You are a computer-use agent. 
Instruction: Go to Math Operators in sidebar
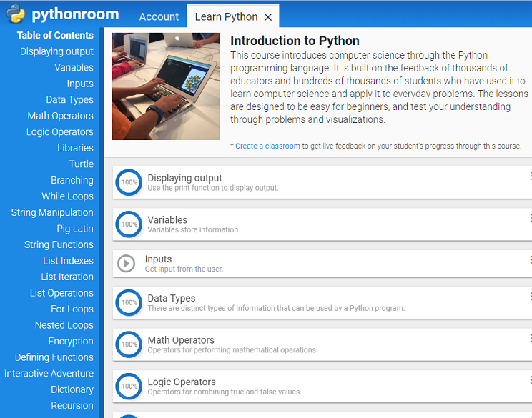coord(60,116)
